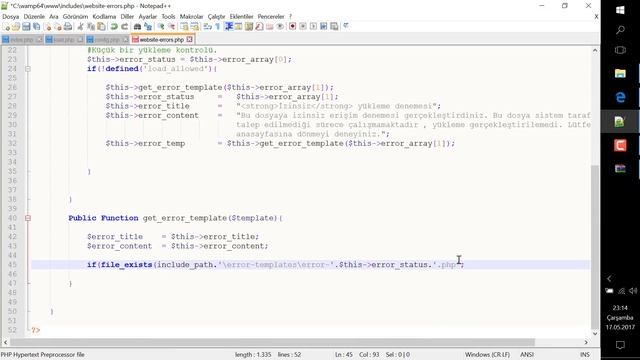Cut the selection using the scissors icon
This screenshot has height=360, width=640.
80,27
